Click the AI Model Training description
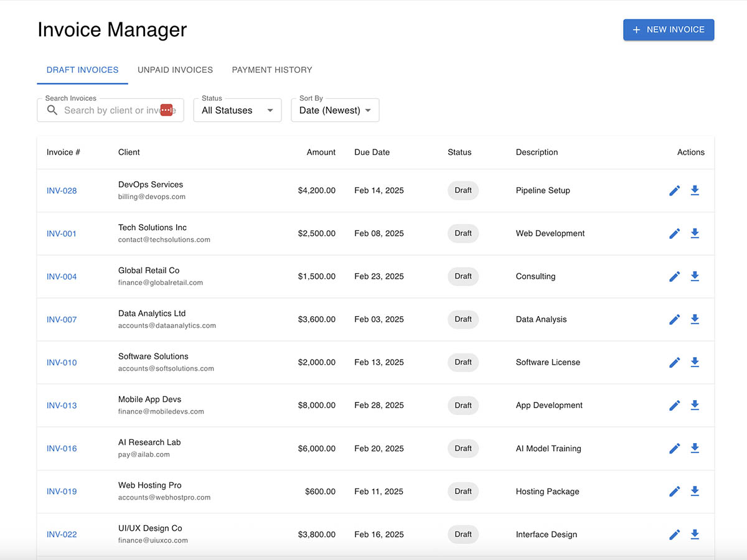 (x=548, y=448)
